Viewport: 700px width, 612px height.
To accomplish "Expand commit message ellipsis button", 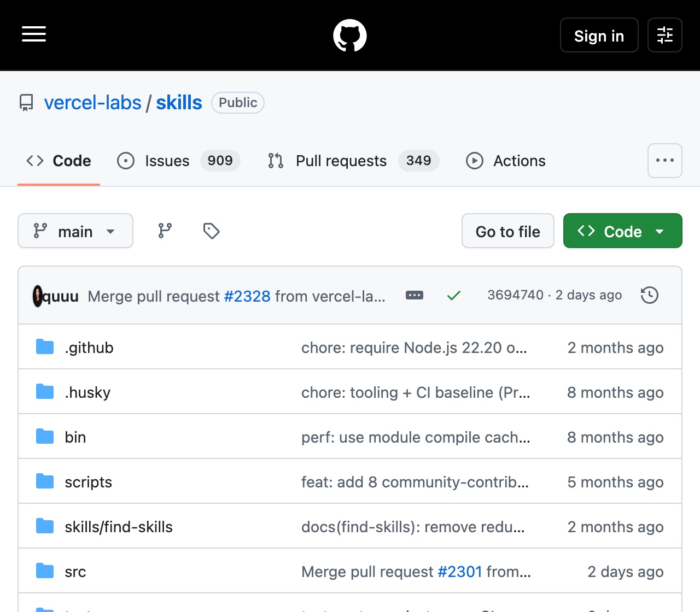I will (x=415, y=295).
